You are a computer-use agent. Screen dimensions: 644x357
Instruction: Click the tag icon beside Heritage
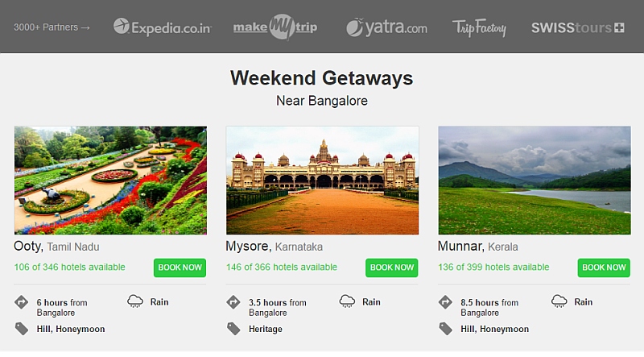(233, 328)
